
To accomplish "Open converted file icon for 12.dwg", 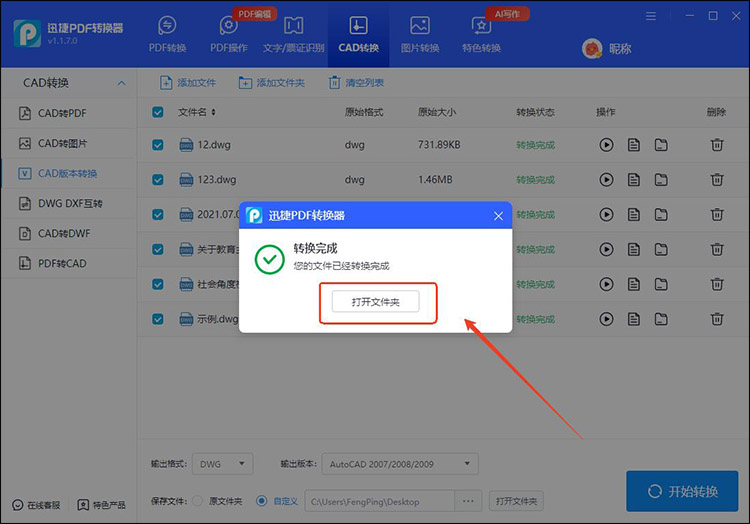I will click(634, 145).
